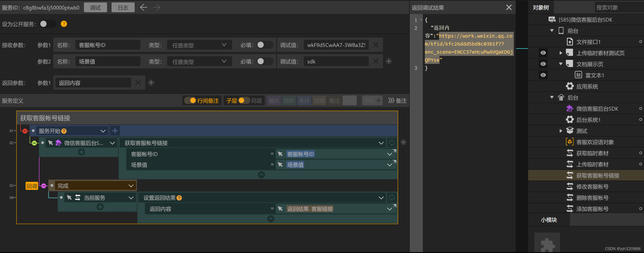Image resolution: width=644 pixels, height=253 pixels.
Task: Open 类型 dropdown for 客服帐号ID parameter
Action: tap(199, 45)
